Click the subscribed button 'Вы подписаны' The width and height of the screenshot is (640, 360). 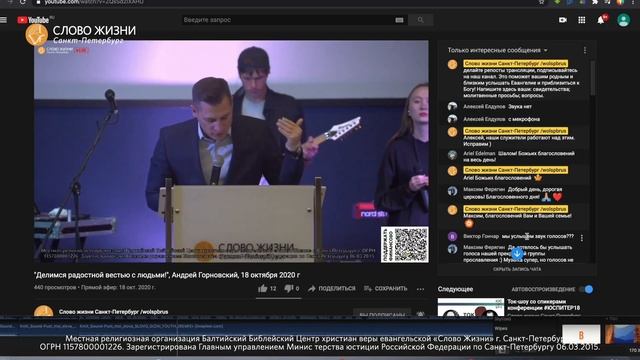[x=382, y=313]
